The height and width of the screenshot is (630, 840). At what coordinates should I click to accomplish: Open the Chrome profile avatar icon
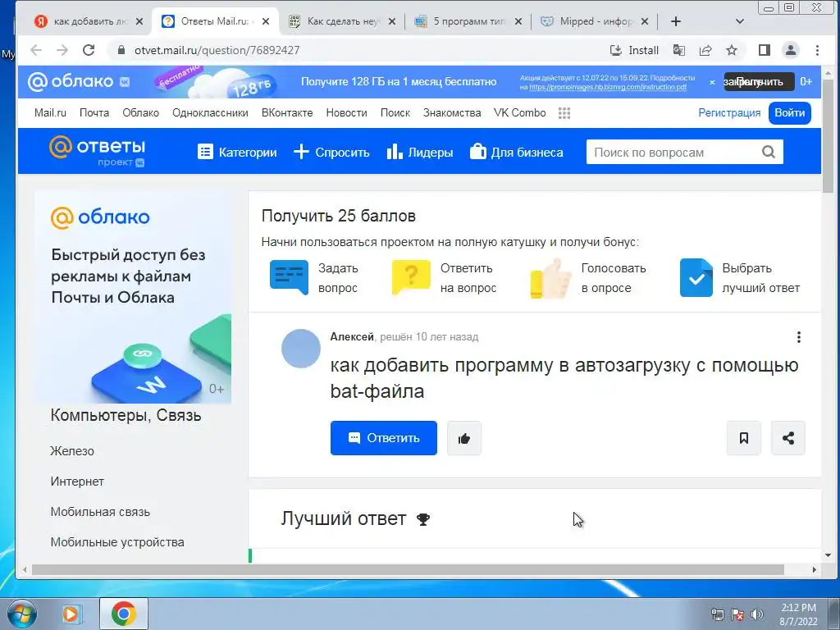(791, 50)
